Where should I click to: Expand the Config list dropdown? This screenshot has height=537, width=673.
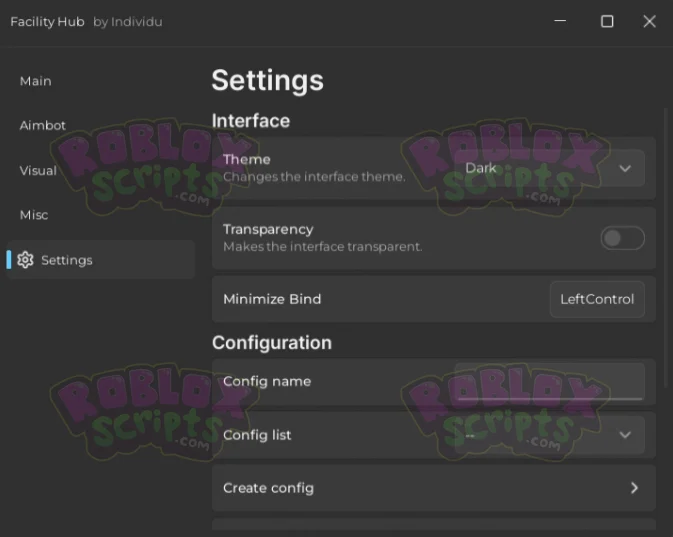click(x=549, y=435)
